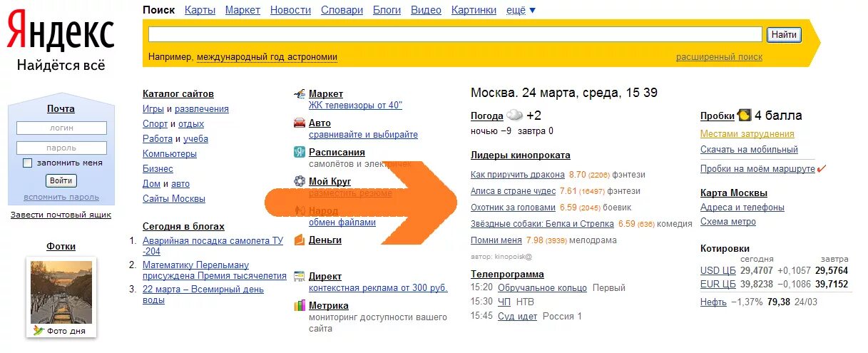Focus the main search input field
The image size is (868, 353).
[x=455, y=34]
